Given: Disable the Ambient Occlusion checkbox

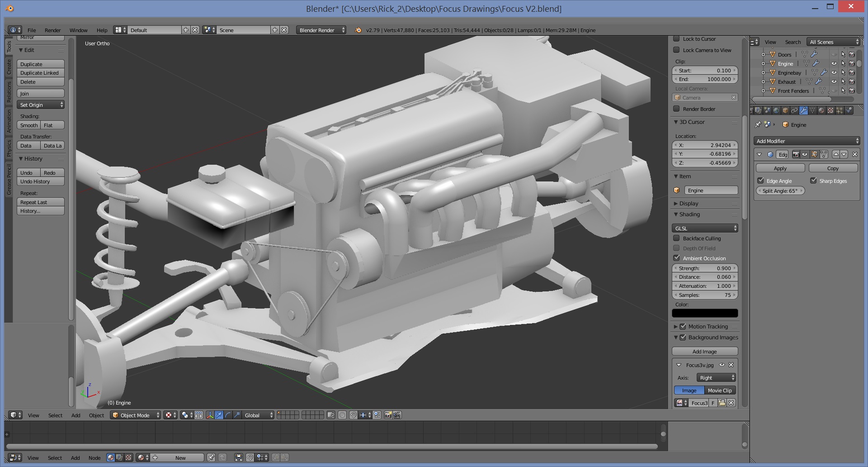Looking at the screenshot, I should [677, 258].
